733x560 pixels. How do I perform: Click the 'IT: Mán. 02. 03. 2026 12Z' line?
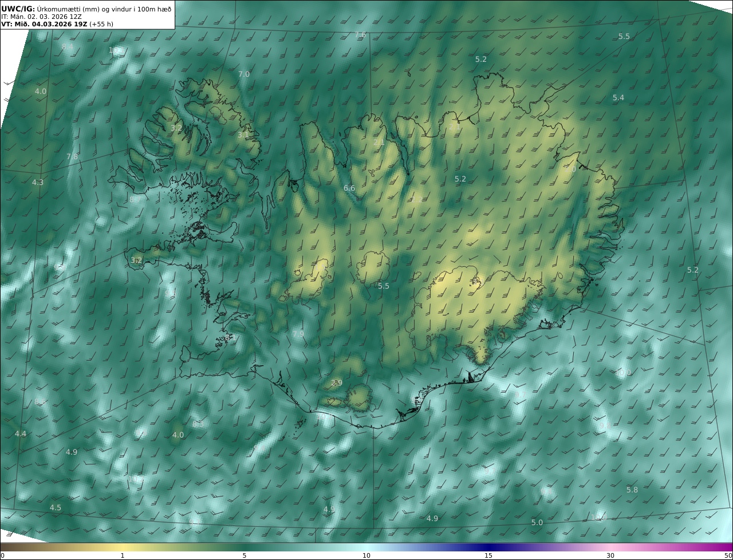click(41, 17)
